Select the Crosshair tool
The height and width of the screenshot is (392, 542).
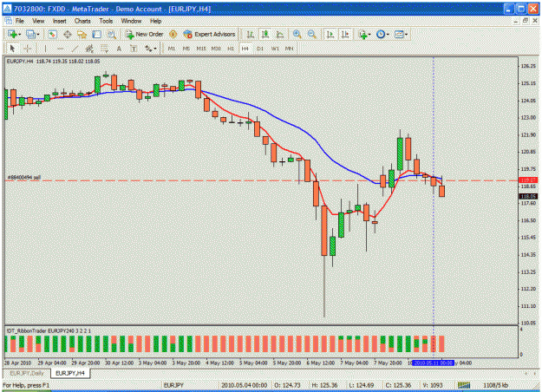pyautogui.click(x=27, y=49)
